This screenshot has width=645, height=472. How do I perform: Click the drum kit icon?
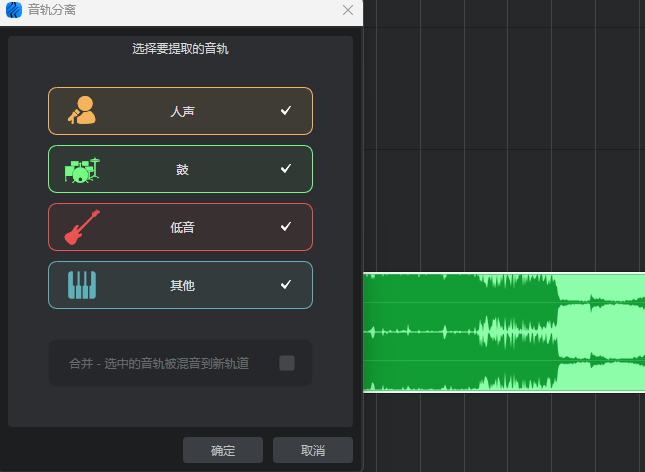coord(82,170)
